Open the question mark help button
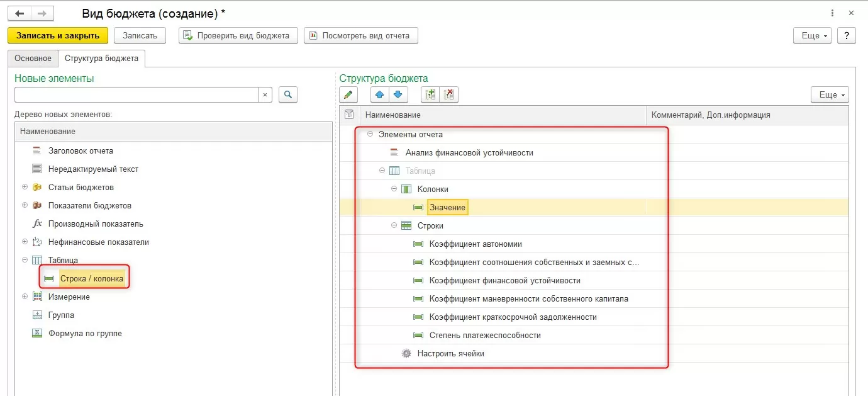Screen dimensions: 868x396 point(847,35)
